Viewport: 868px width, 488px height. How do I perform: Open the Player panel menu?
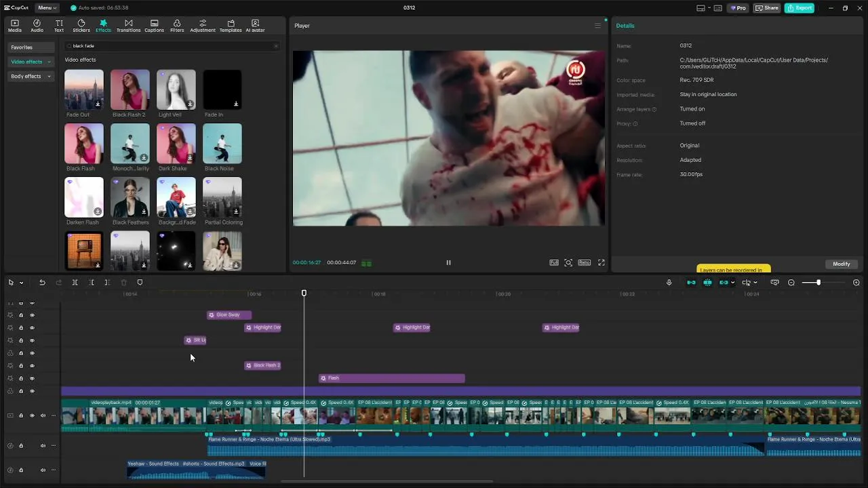(597, 26)
